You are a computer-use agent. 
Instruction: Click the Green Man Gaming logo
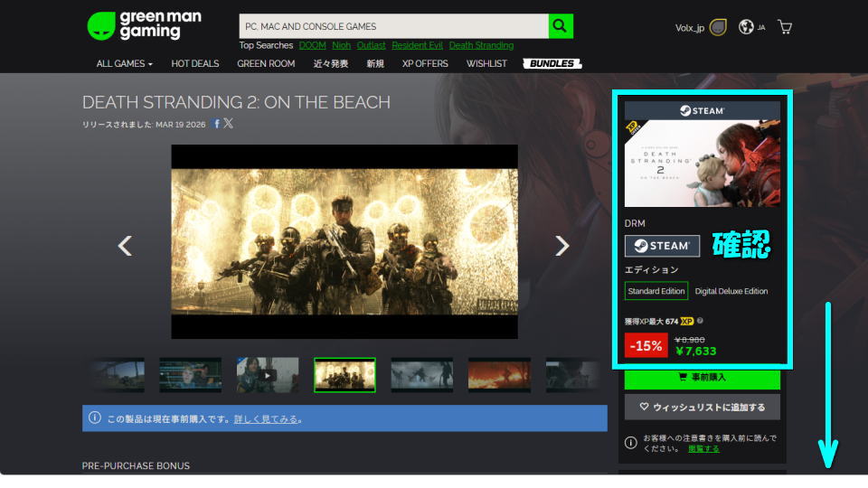(145, 25)
